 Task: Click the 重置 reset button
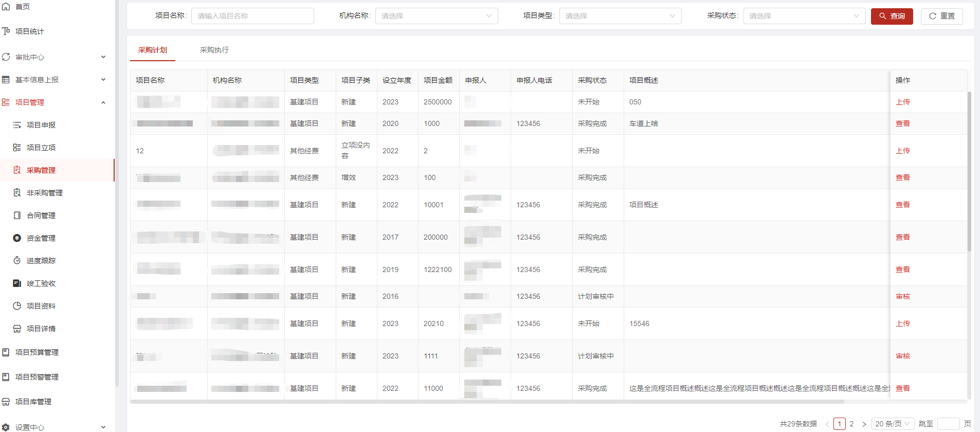[942, 16]
